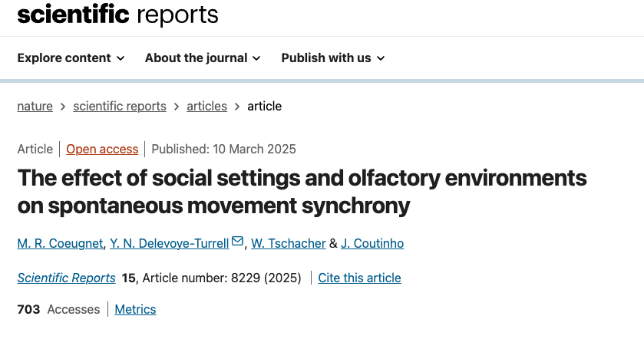
Task: Expand the Publish with us menu
Action: (332, 58)
